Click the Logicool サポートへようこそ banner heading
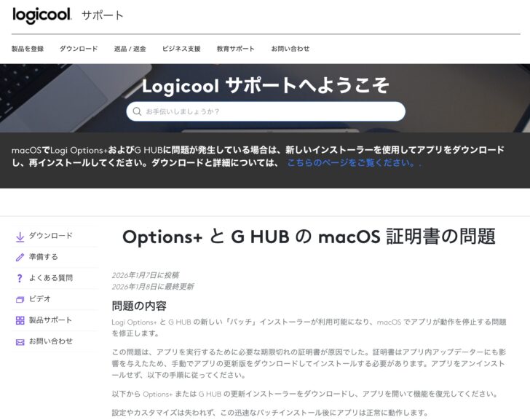 (266, 85)
